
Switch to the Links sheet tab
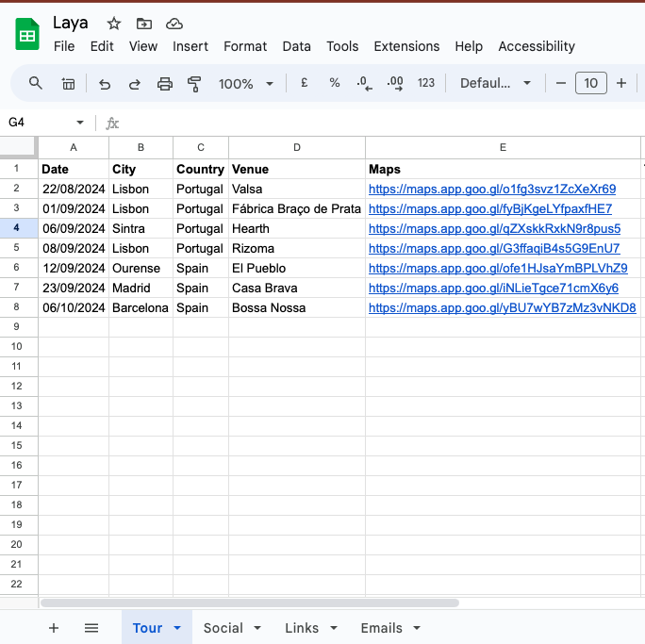(302, 628)
